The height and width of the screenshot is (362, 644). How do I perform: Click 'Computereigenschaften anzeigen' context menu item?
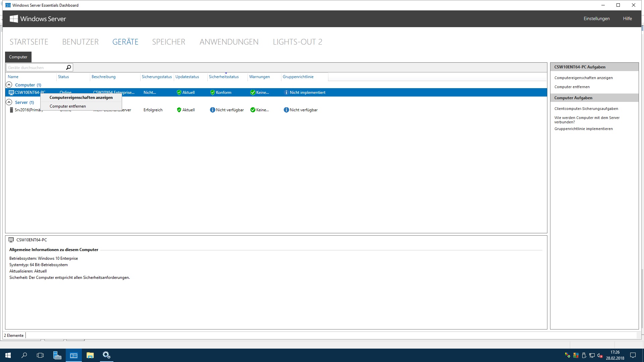pos(81,97)
